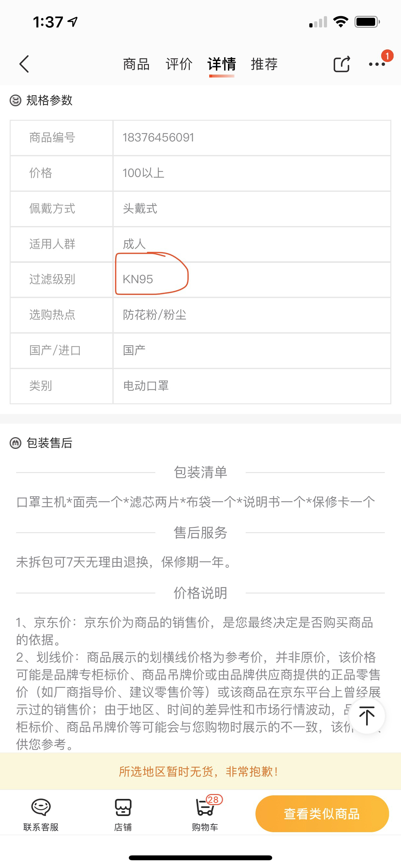Viewport: 401px width, 868px height.
Task: Tap the 规格参数 section icon
Action: pyautogui.click(x=15, y=100)
